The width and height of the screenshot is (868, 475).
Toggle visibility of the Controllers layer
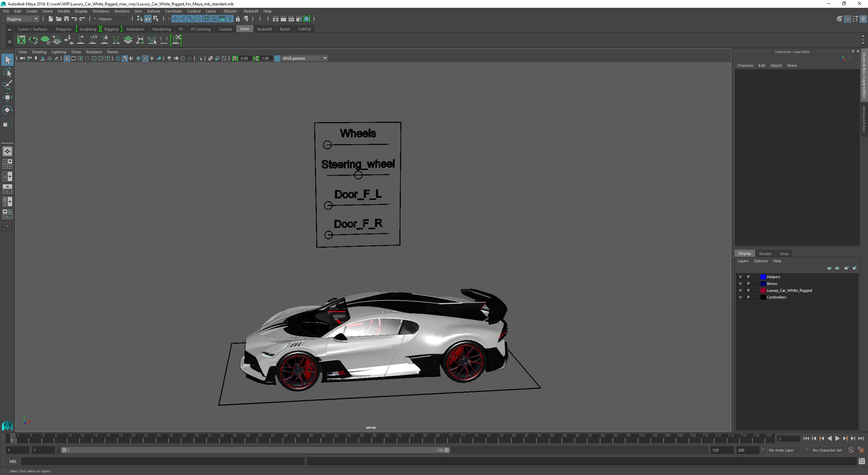pyautogui.click(x=740, y=297)
